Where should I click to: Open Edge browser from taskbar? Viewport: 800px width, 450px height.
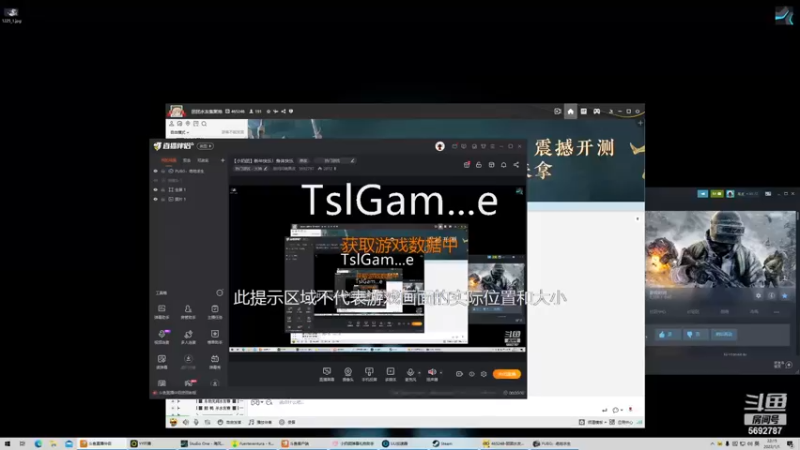[x=38, y=443]
